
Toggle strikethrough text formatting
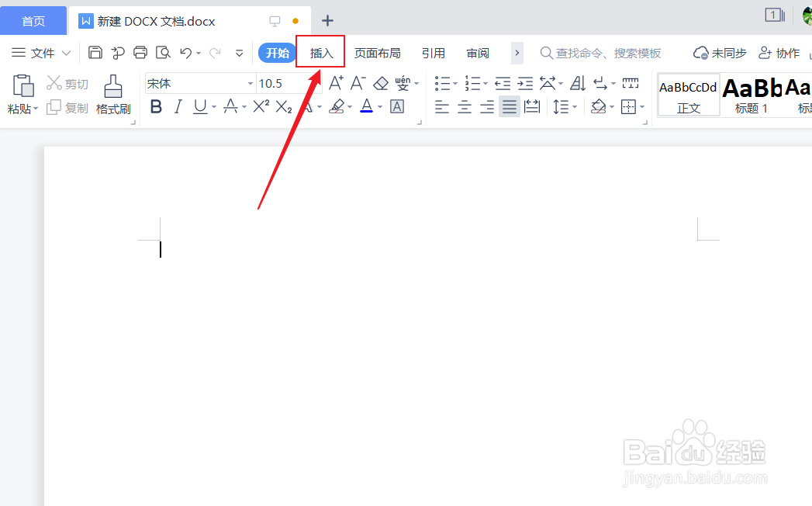tap(230, 107)
